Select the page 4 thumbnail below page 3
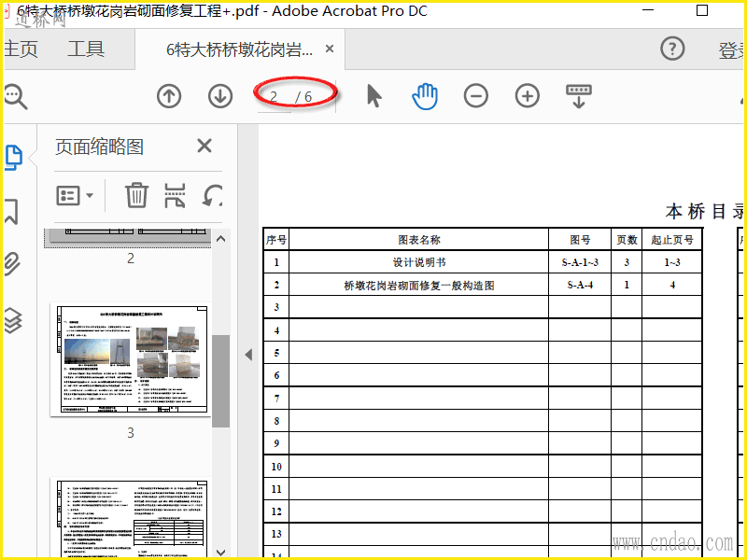Screen dimensions: 747x560 pyautogui.click(x=131, y=518)
